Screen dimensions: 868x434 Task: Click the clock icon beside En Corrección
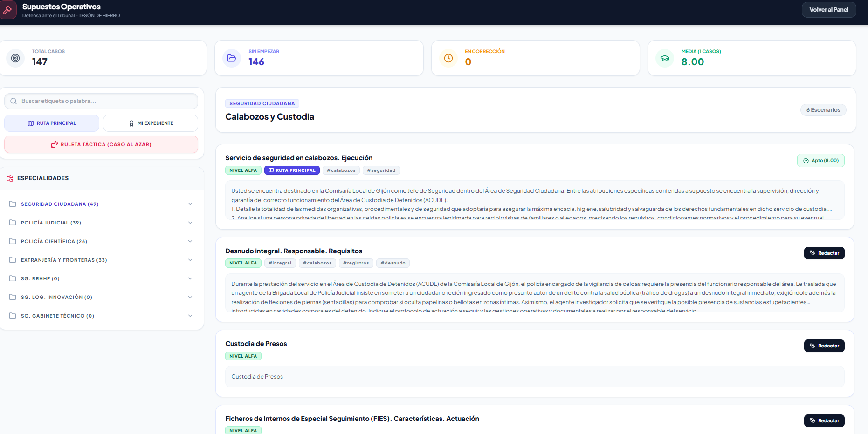[448, 58]
